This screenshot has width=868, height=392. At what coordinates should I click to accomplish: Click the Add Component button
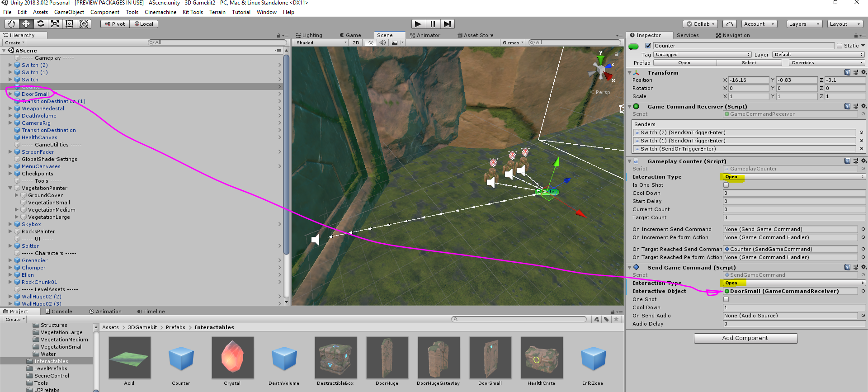pyautogui.click(x=745, y=338)
